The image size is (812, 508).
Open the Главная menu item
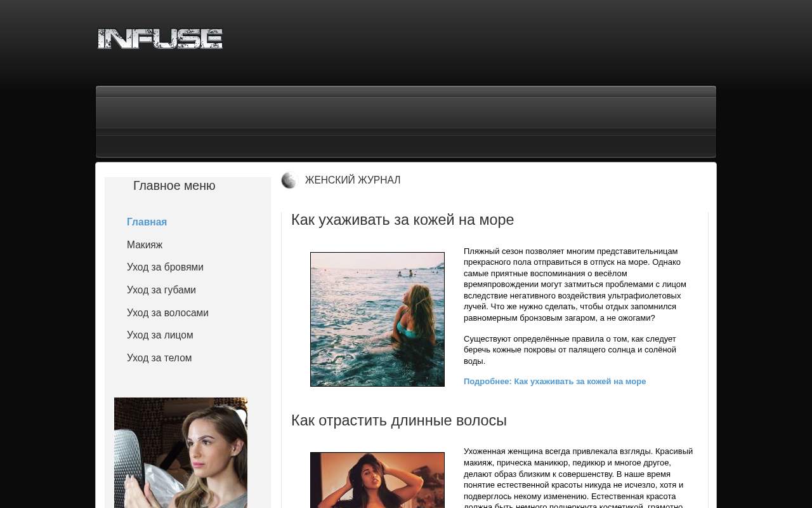point(147,222)
